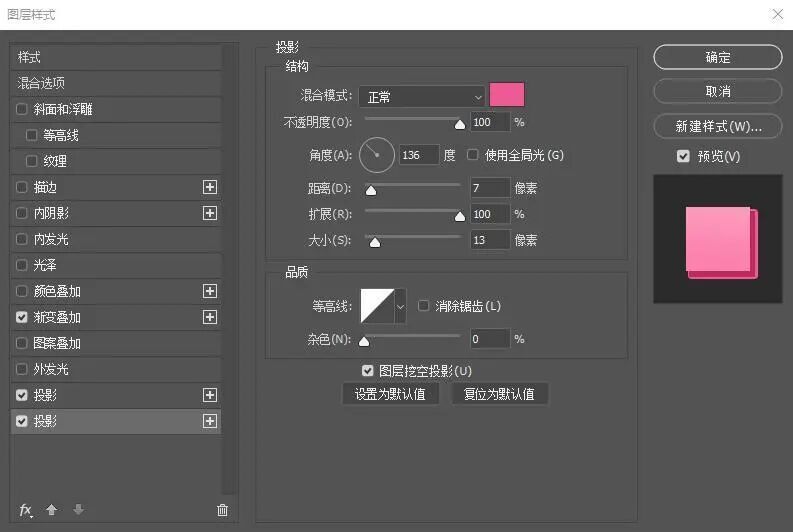Image resolution: width=793 pixels, height=532 pixels.
Task: Toggle 使用全局光 checkbox
Action: [x=472, y=154]
